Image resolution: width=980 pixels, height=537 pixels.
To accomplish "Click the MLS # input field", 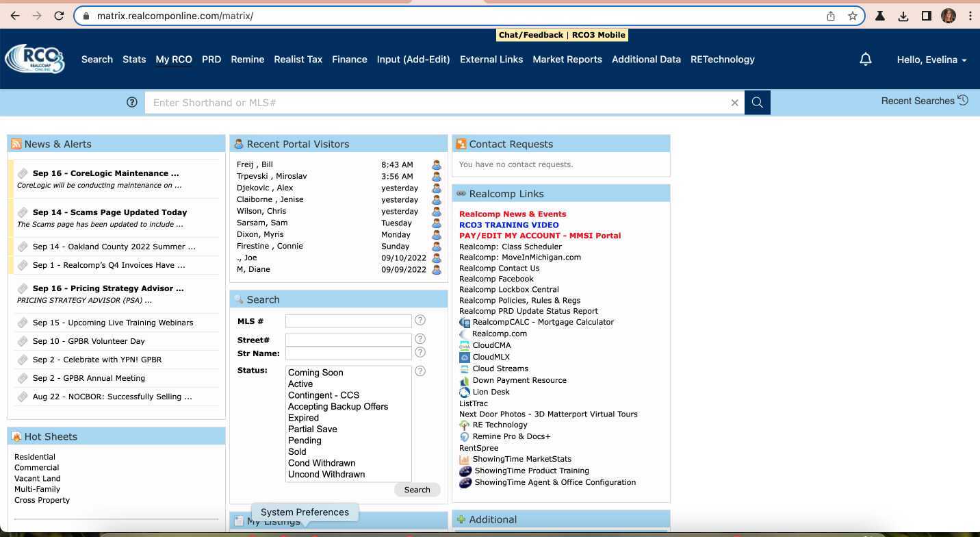I will pos(348,321).
